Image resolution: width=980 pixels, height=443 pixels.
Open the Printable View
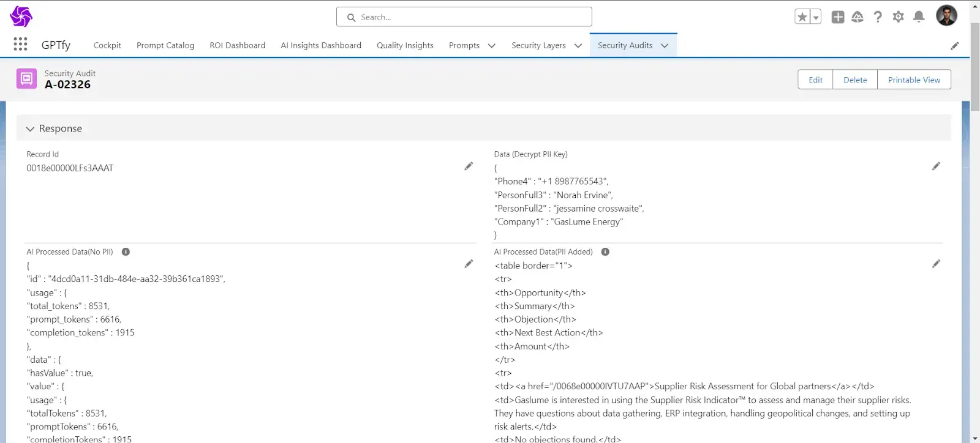pyautogui.click(x=914, y=80)
